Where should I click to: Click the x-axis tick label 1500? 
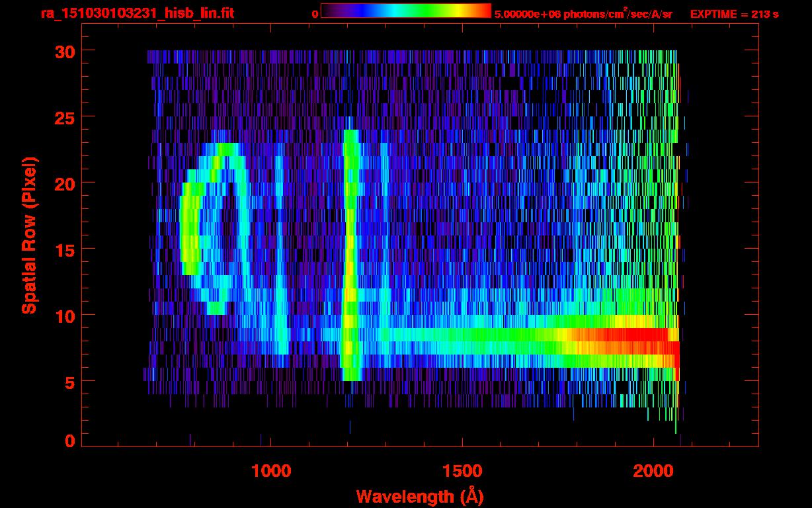tap(462, 470)
